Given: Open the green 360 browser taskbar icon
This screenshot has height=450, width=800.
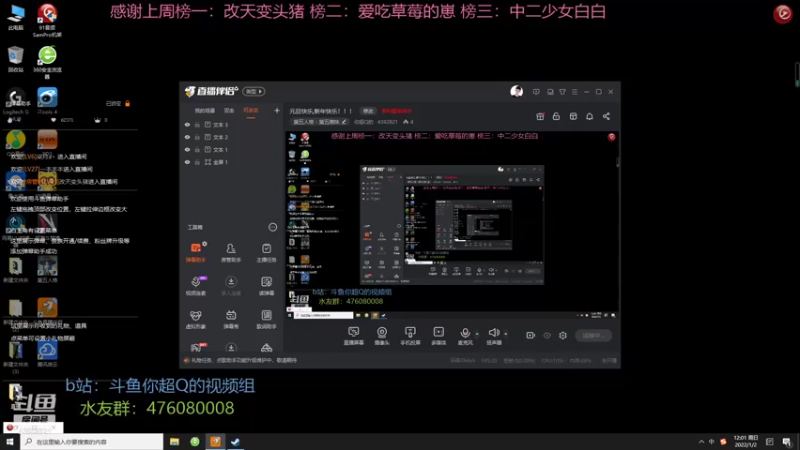Looking at the screenshot, I should point(195,441).
